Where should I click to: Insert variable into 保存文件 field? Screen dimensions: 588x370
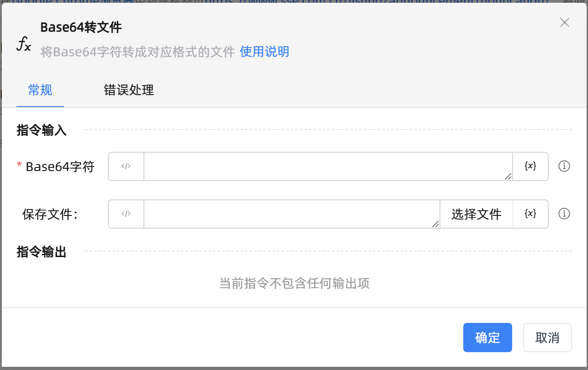[530, 214]
